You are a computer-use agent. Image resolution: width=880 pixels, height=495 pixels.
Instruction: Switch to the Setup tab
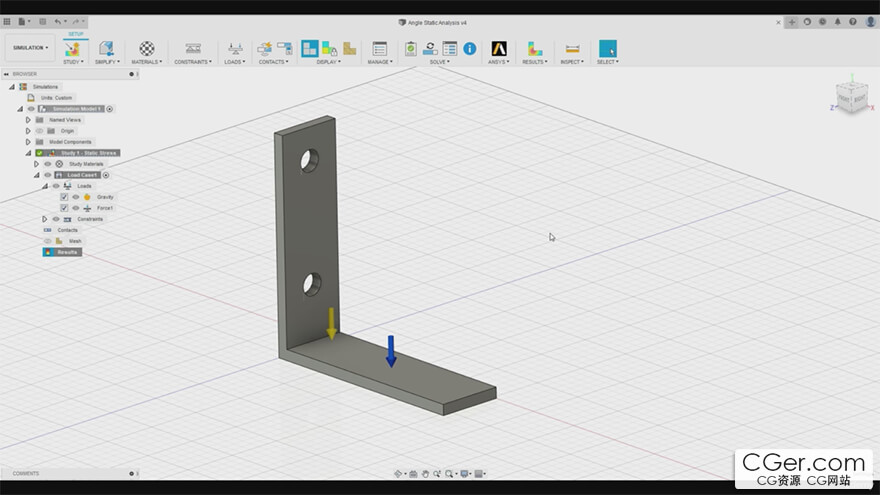coord(76,34)
